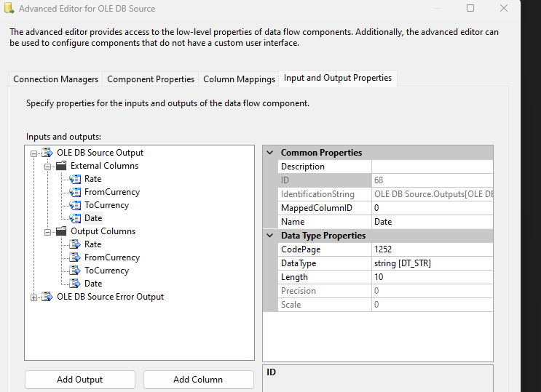541x392 pixels.
Task: Click the Rate output column icon
Action: point(75,244)
